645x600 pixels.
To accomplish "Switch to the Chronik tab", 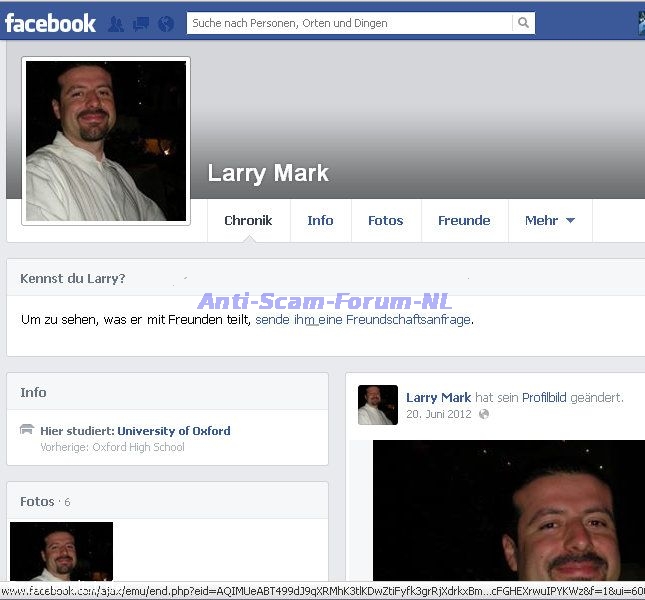I will (x=248, y=221).
